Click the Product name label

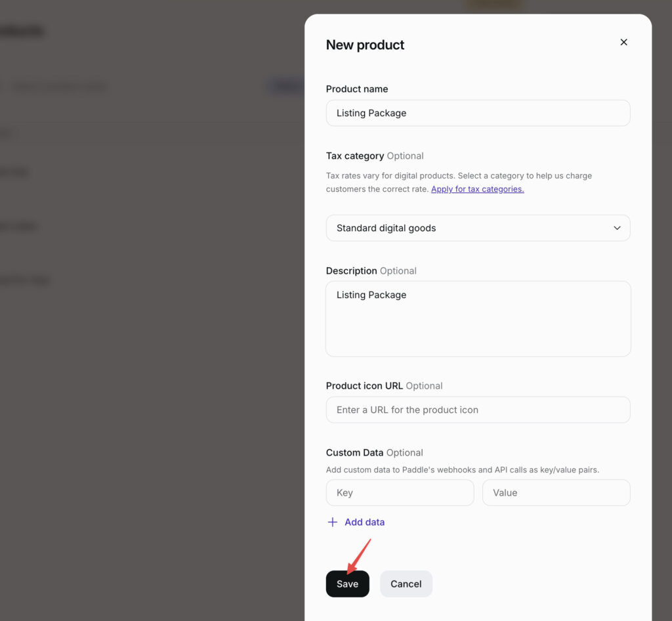[357, 89]
